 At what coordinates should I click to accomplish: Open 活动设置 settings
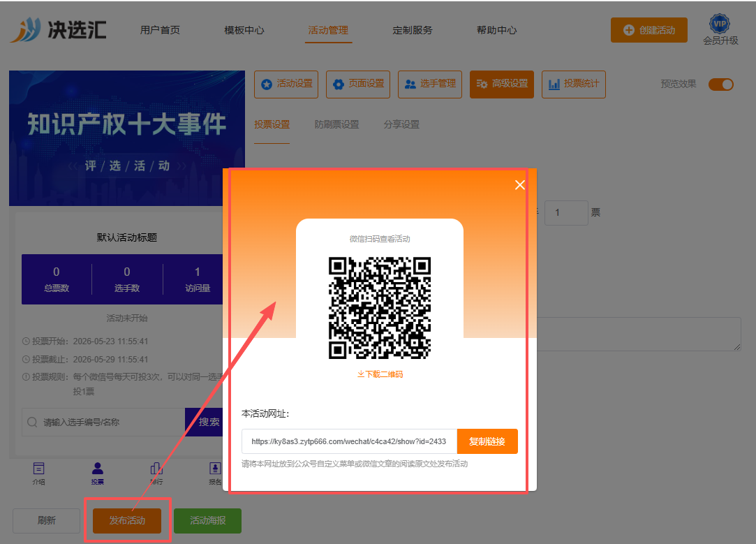tap(286, 84)
